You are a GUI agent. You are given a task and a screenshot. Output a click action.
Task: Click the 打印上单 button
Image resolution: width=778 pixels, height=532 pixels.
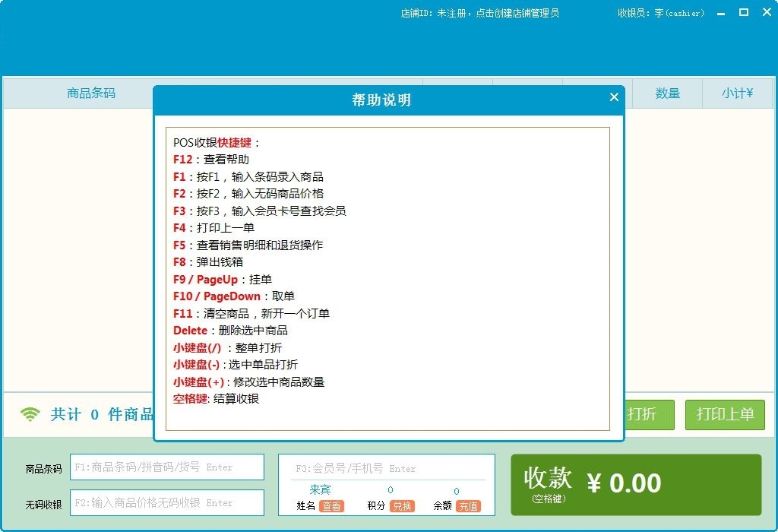pyautogui.click(x=725, y=414)
